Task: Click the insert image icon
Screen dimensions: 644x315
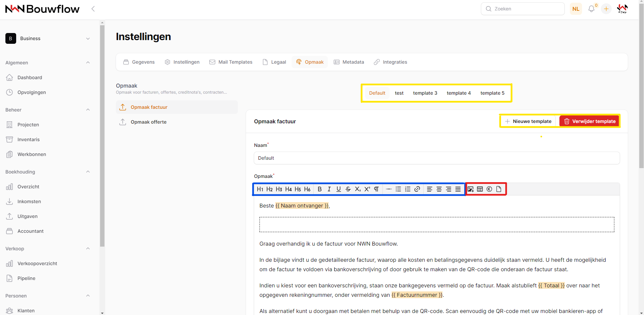Action: (x=470, y=189)
